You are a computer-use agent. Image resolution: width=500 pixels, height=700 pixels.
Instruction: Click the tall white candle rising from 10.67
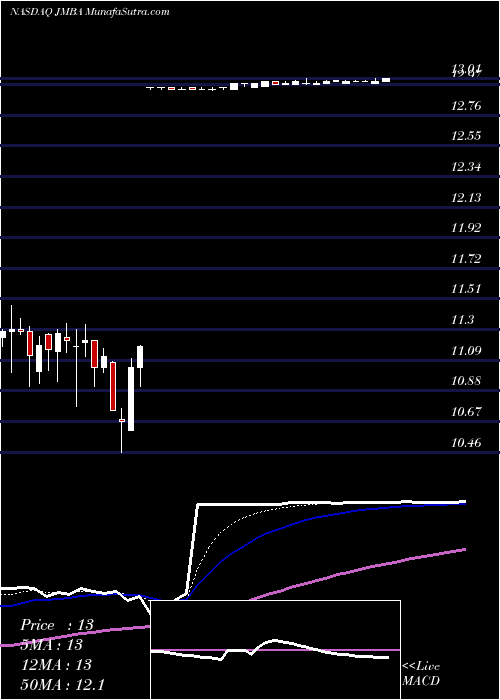click(131, 395)
